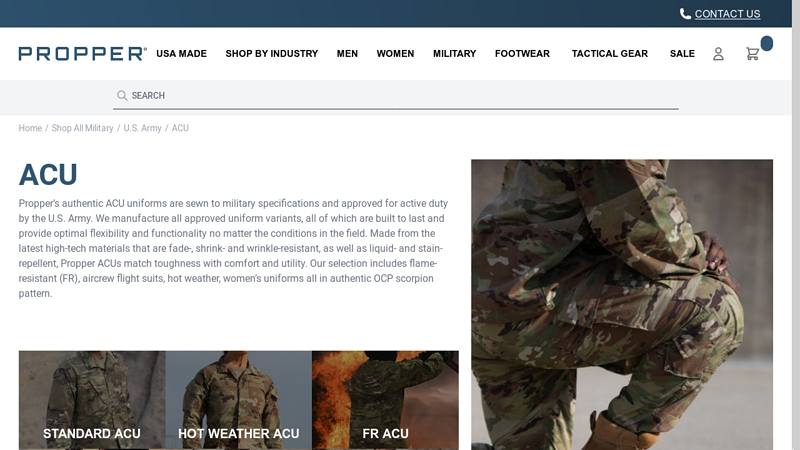800x450 pixels.
Task: Open the FR ACU category tile
Action: point(385,400)
